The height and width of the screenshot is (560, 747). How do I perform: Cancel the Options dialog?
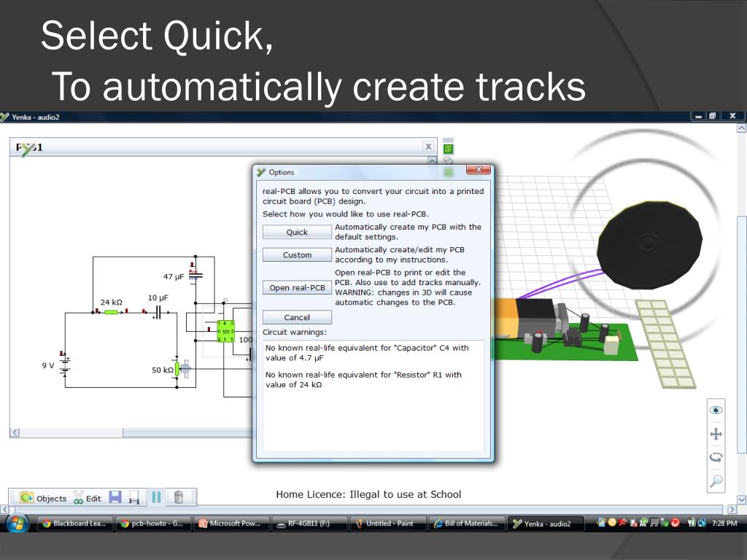[297, 317]
